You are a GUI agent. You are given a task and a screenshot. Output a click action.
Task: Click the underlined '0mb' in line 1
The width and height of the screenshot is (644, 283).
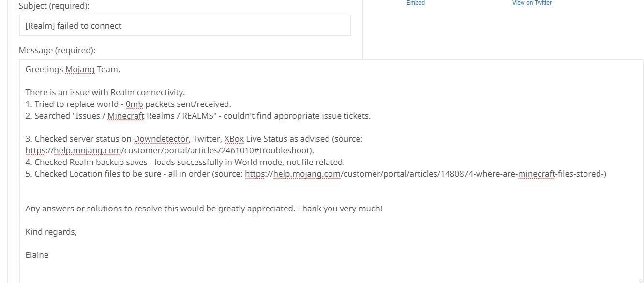click(134, 104)
